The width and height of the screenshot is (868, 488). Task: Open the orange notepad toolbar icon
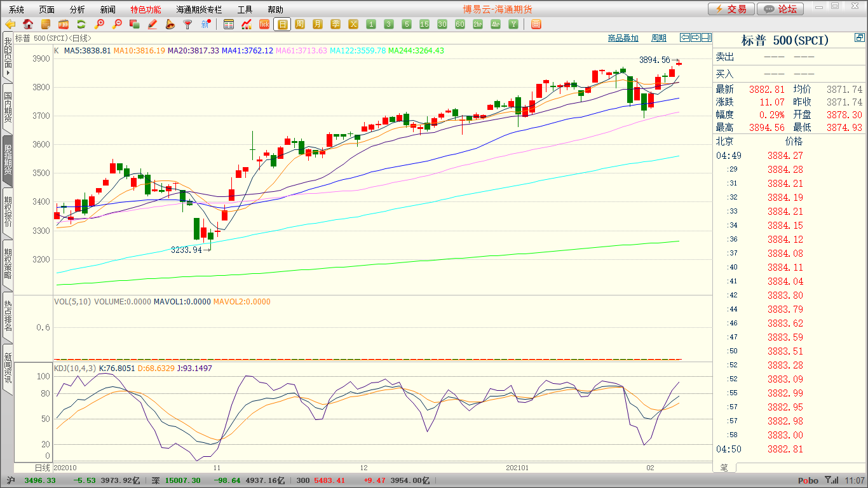46,24
